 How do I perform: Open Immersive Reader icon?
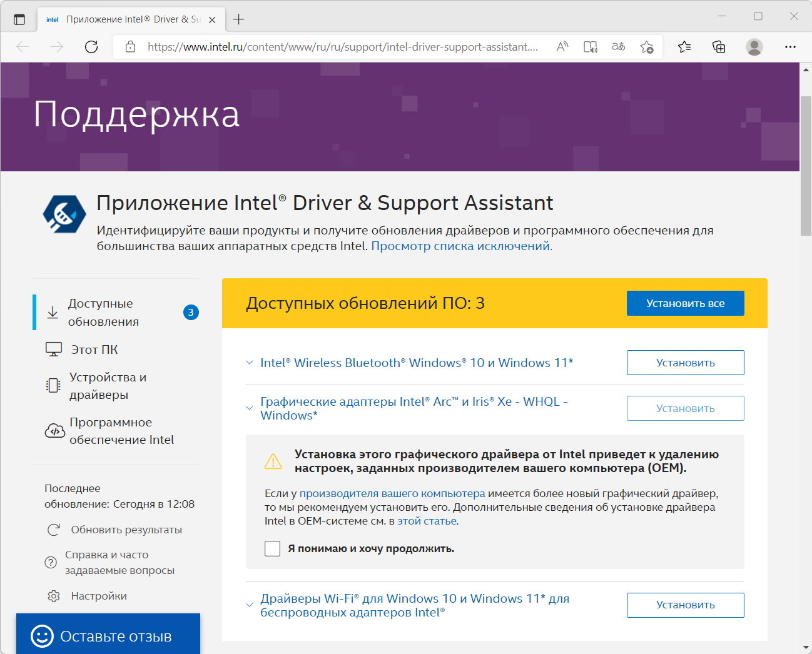point(591,47)
